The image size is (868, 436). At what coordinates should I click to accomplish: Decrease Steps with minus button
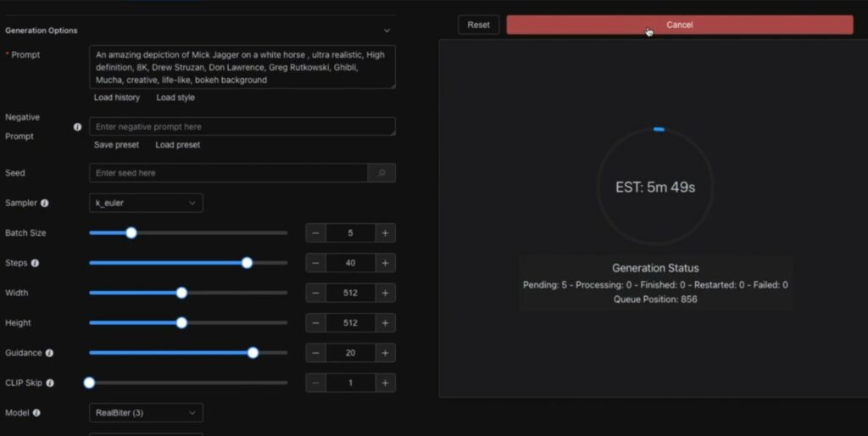pyautogui.click(x=315, y=263)
